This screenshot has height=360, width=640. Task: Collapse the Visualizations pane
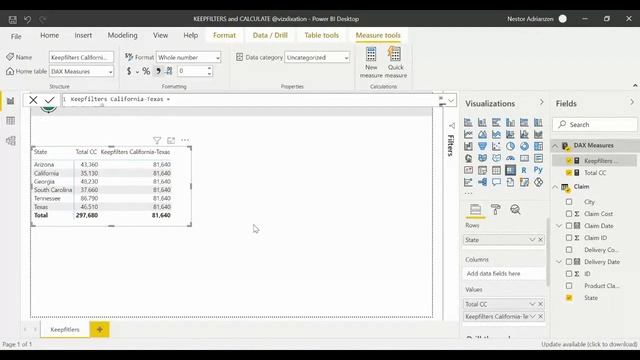[x=542, y=102]
